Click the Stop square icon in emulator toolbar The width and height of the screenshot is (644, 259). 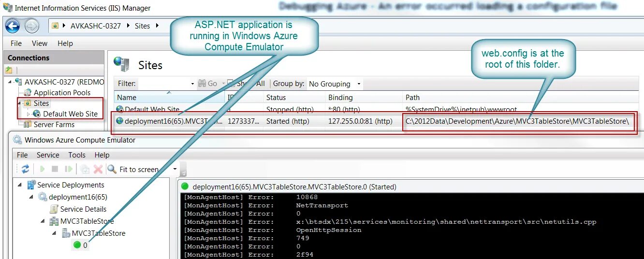coord(55,169)
